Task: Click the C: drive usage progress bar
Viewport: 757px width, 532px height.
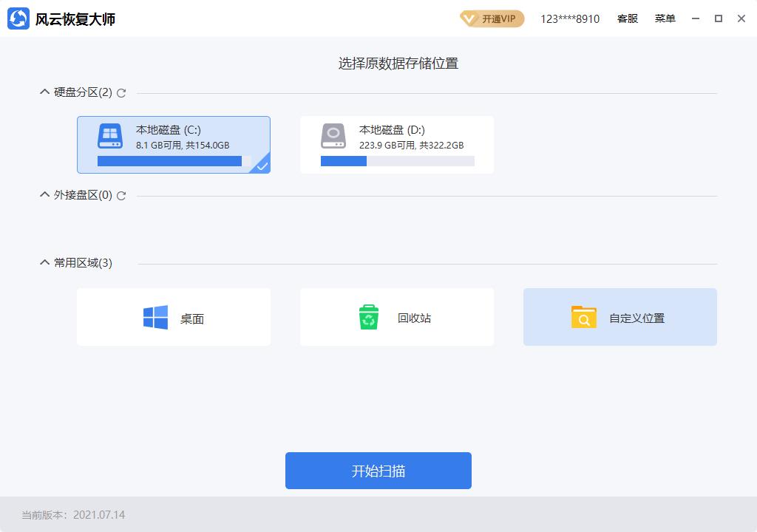Action: click(x=172, y=161)
